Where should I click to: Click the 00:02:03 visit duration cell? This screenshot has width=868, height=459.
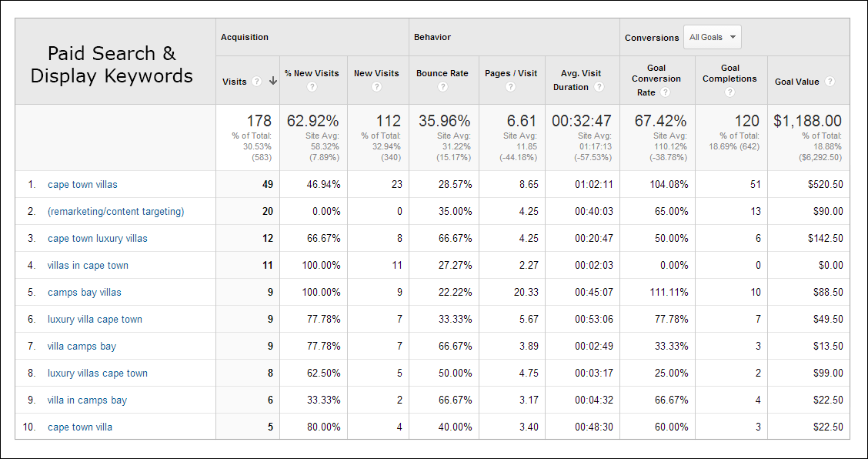coord(594,265)
